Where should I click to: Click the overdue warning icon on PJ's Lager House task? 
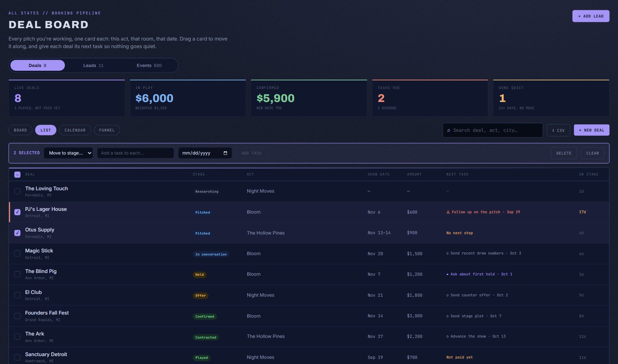tap(448, 212)
